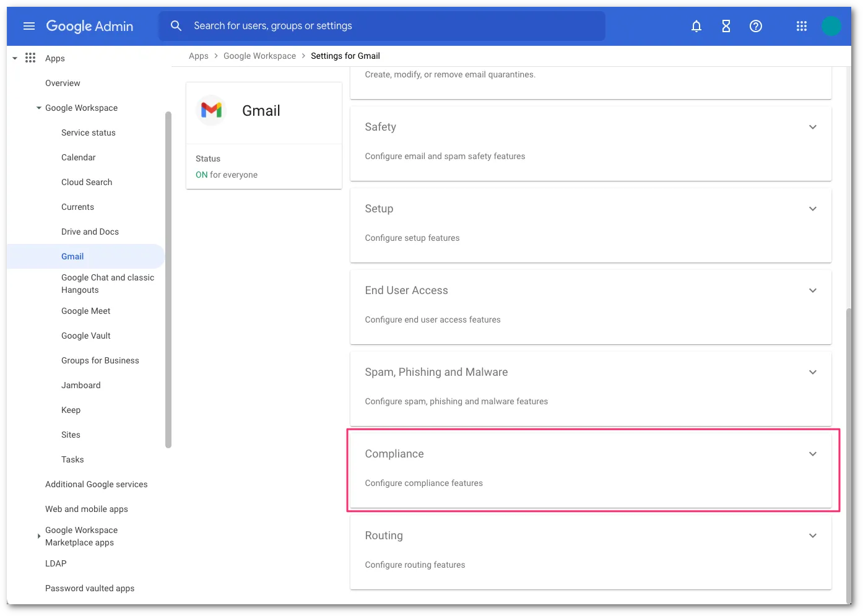Expand the Safety section
This screenshot has height=616, width=863.
tap(813, 127)
